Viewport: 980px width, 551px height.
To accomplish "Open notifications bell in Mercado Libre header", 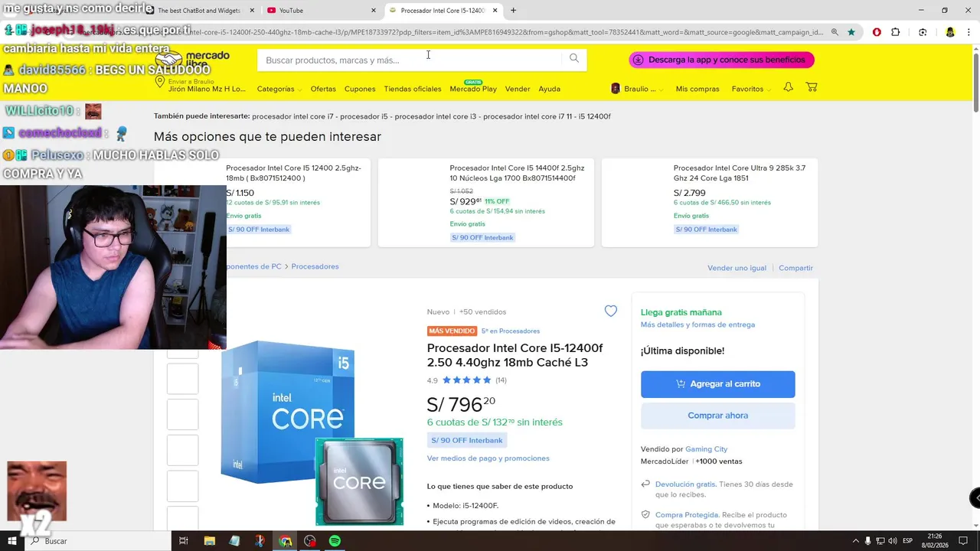I will tap(788, 87).
